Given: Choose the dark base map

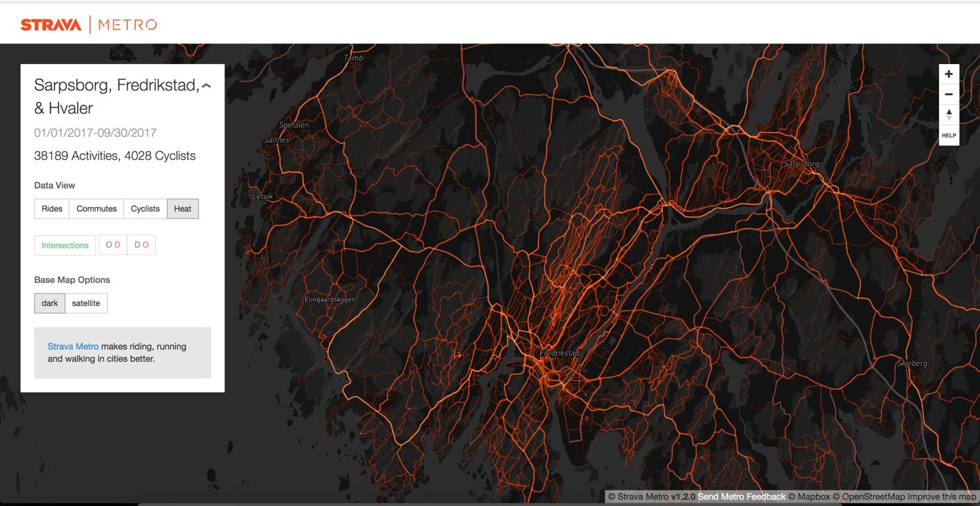Looking at the screenshot, I should coord(50,303).
